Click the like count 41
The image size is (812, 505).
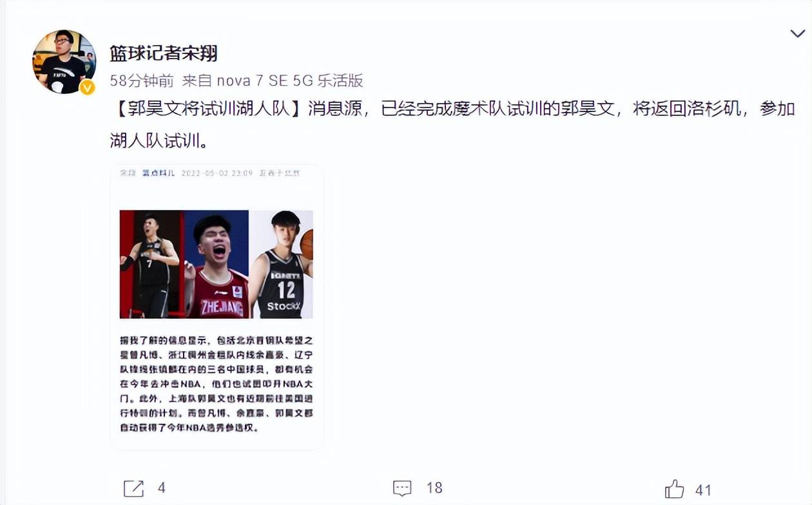(x=703, y=490)
